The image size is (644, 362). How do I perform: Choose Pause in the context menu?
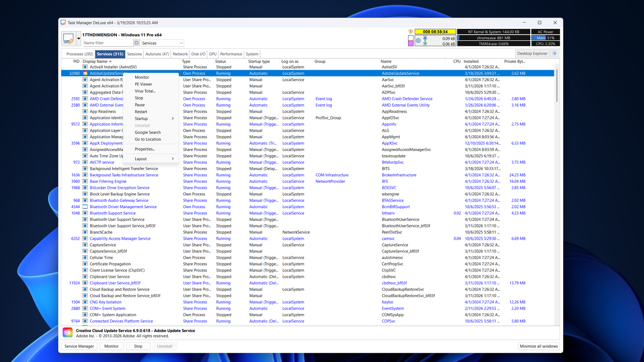pos(151,105)
